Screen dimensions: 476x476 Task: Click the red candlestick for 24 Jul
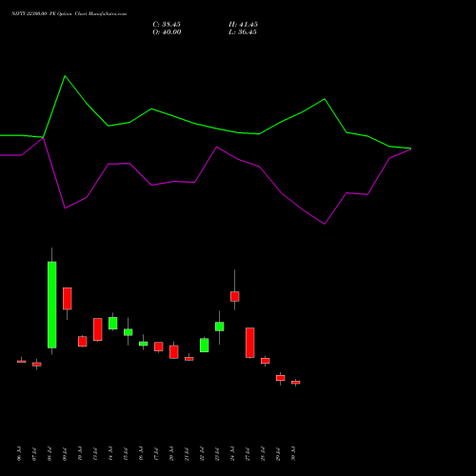point(235,296)
